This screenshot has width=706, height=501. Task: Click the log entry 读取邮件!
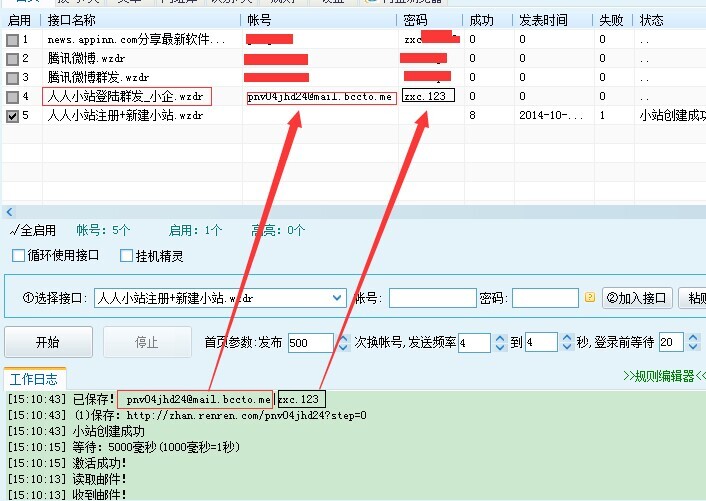[x=67, y=479]
